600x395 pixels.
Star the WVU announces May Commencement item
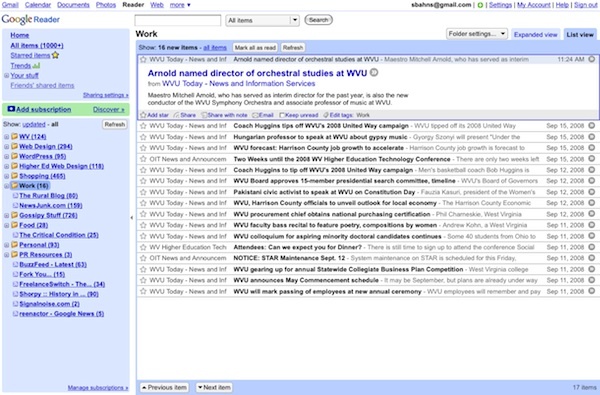(x=143, y=280)
